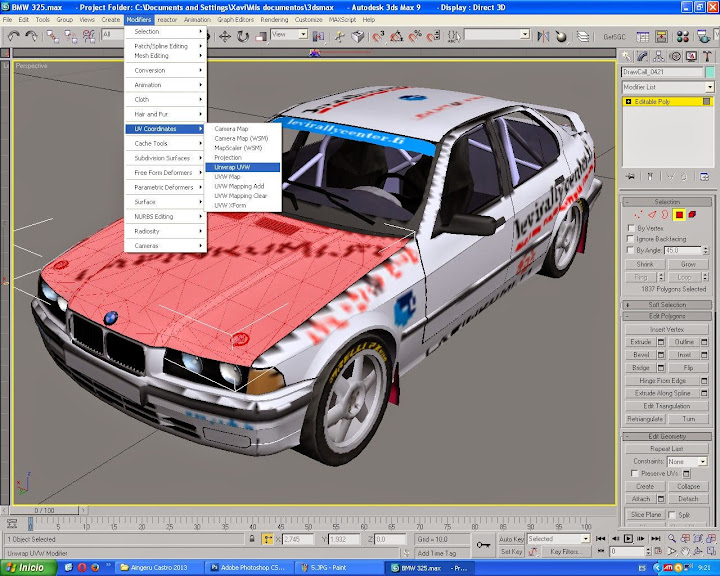720x576 pixels.
Task: Click the Mirror tool icon
Action: point(543,36)
